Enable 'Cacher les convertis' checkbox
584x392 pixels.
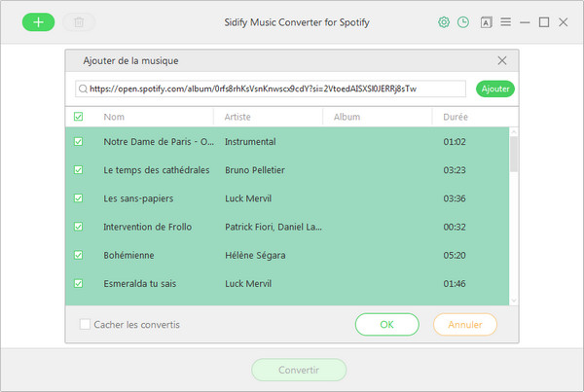86,325
